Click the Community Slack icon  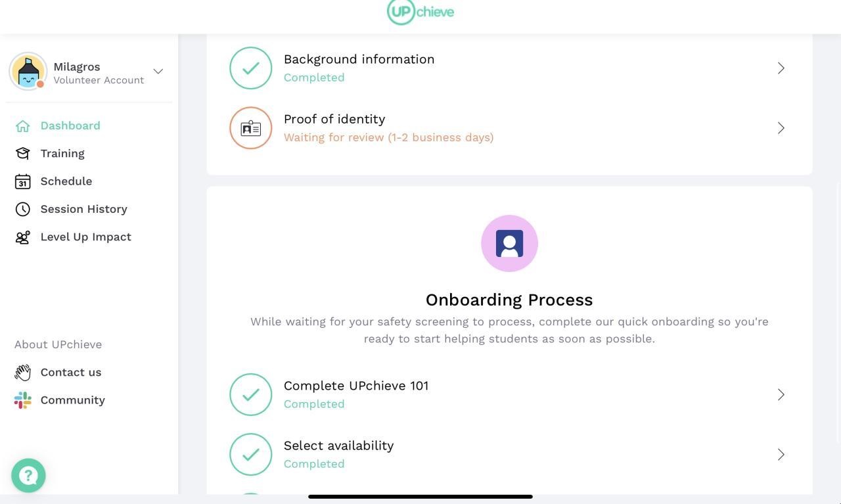[x=23, y=400]
